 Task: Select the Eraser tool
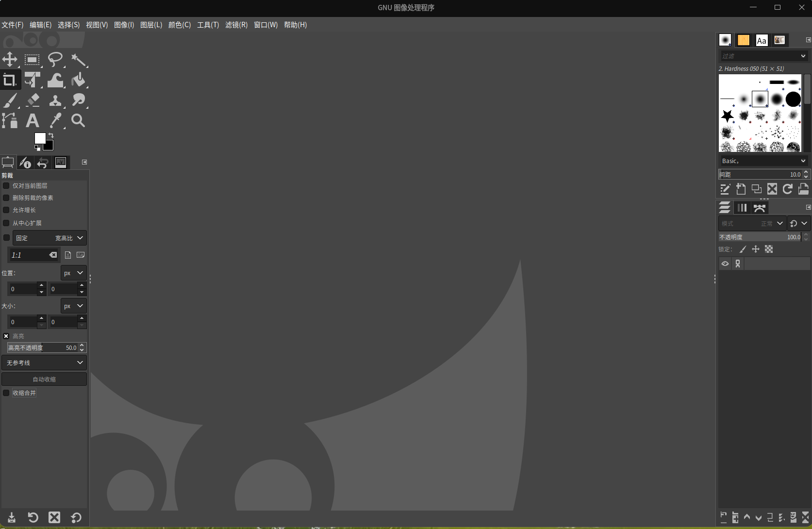pos(33,100)
